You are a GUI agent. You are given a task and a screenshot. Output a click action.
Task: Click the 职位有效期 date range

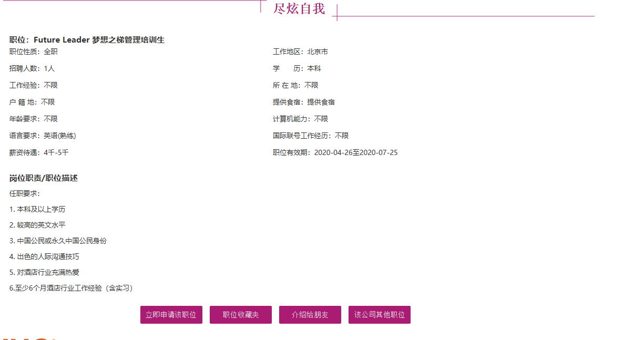(335, 153)
